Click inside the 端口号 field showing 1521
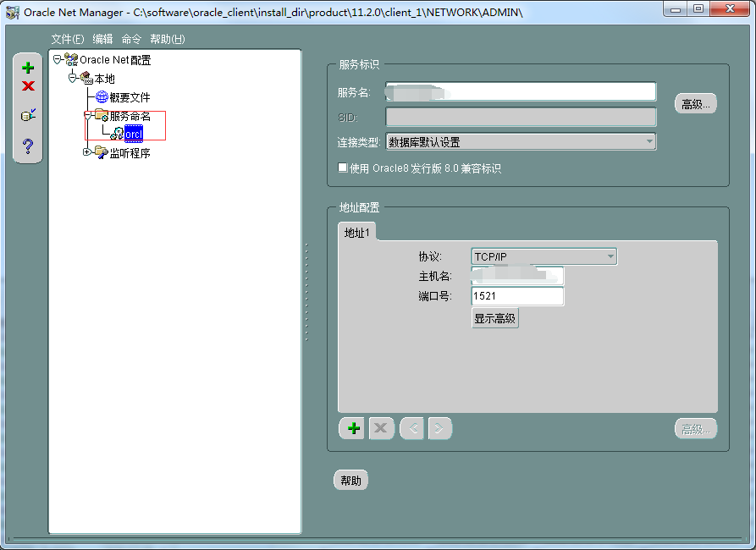The height and width of the screenshot is (550, 756). point(516,296)
